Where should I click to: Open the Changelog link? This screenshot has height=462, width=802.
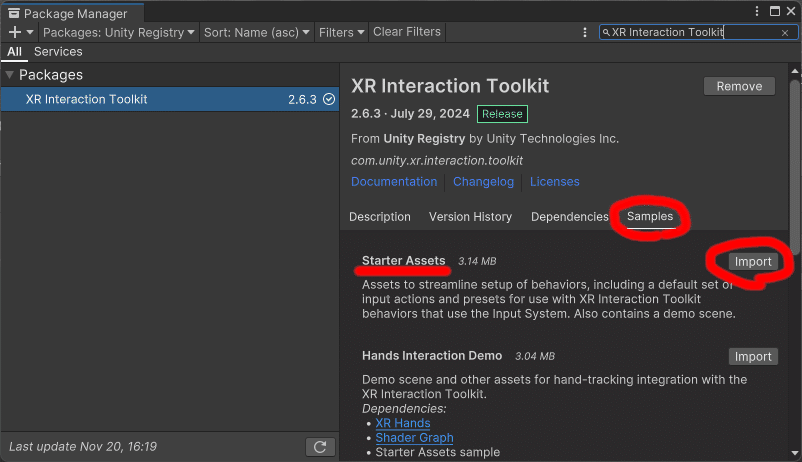point(483,182)
